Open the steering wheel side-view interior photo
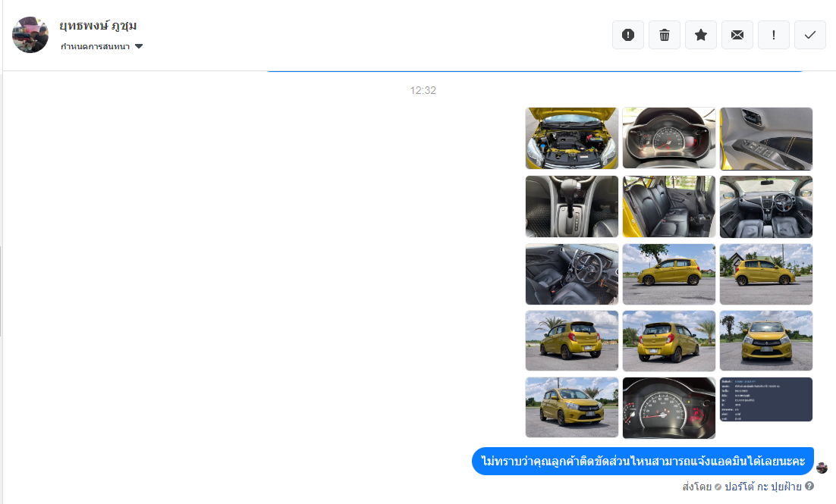This screenshot has height=504, width=836. (x=572, y=274)
